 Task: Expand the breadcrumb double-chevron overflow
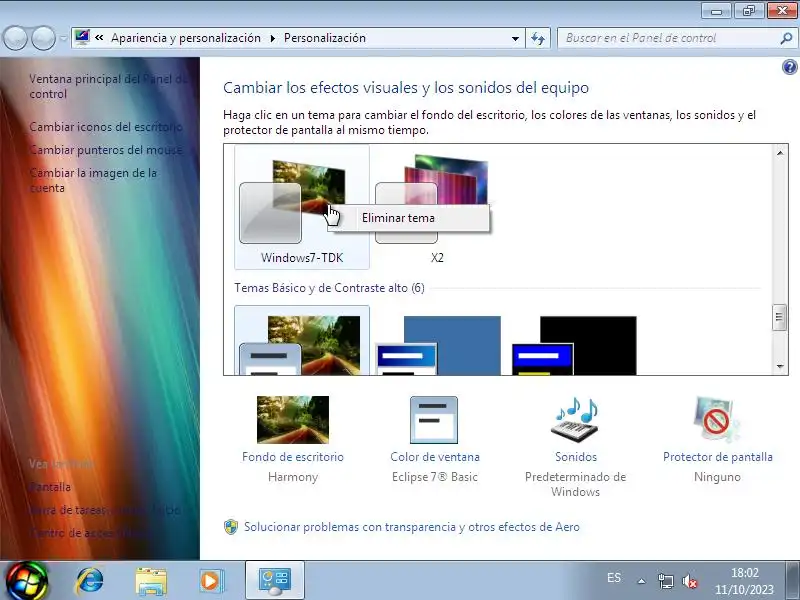pyautogui.click(x=99, y=38)
